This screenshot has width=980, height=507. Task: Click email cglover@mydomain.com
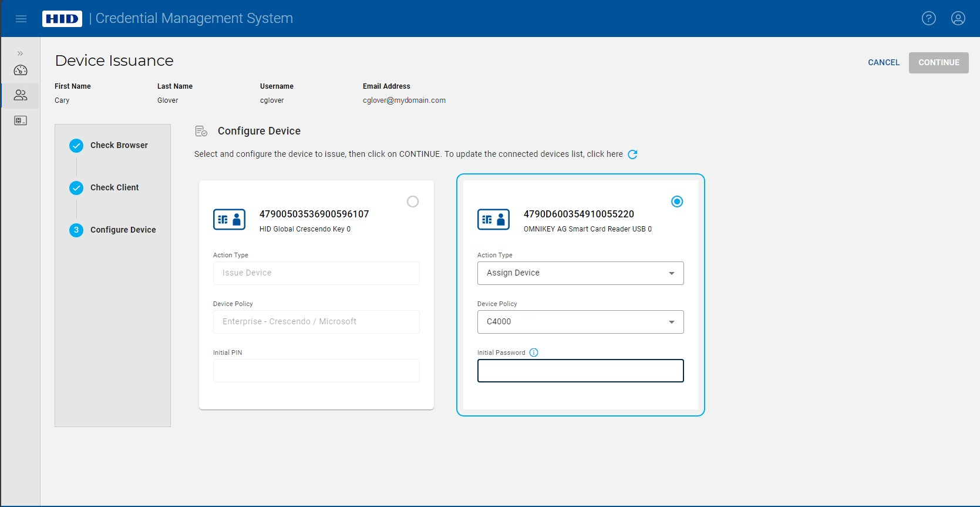[x=404, y=100]
